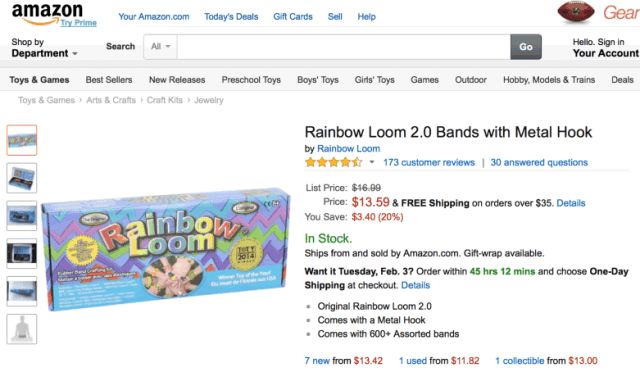Select the second product thumbnail image

[x=22, y=178]
